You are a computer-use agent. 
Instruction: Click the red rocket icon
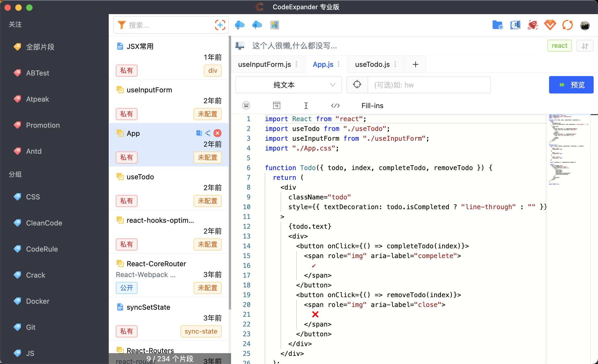point(533,25)
